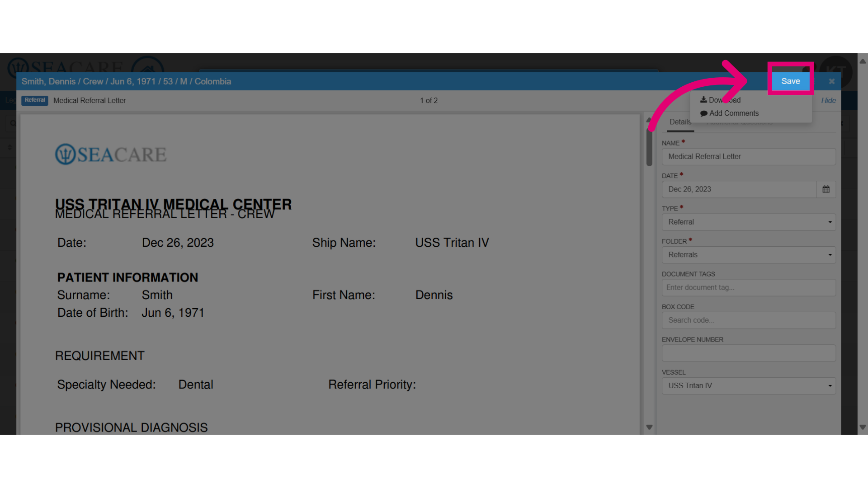Click the Save button
Screen dimensions: 868x488
790,81
